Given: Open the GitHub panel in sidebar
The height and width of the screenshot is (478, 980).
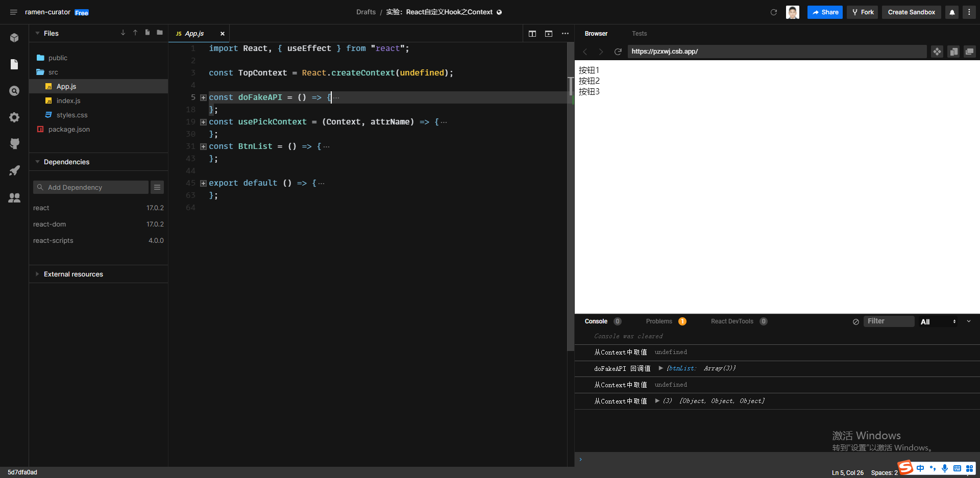Looking at the screenshot, I should coord(14,143).
